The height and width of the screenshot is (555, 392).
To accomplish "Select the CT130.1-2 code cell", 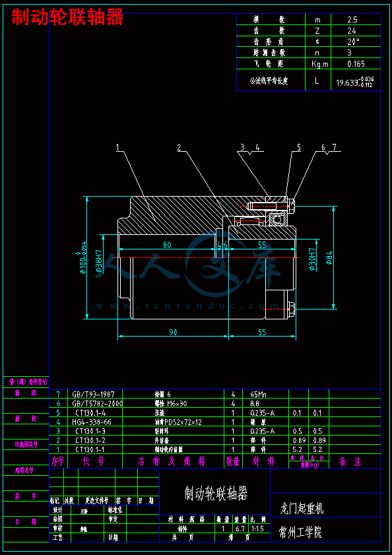I will [90, 440].
